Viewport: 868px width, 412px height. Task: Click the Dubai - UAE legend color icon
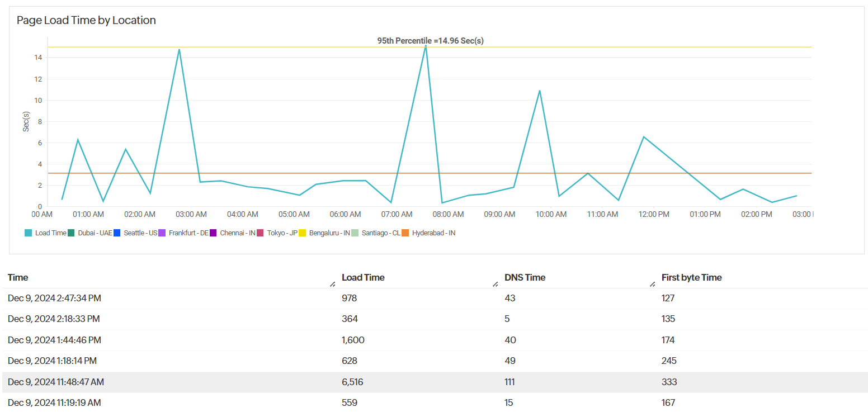(71, 233)
